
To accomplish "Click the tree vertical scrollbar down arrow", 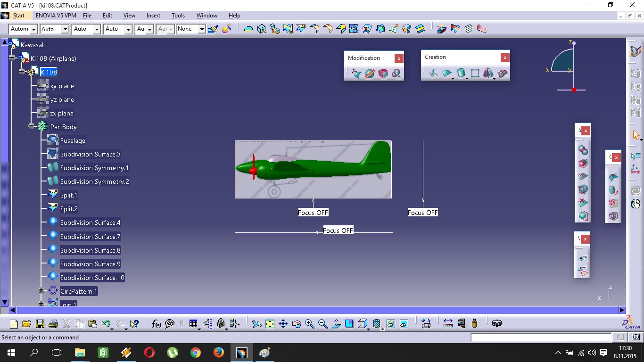I will tap(5, 302).
